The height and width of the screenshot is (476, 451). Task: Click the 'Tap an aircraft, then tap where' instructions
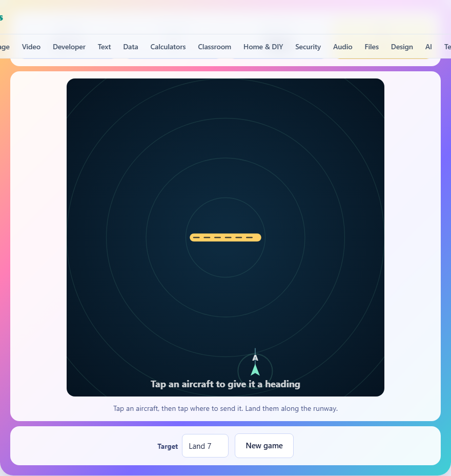point(225,408)
